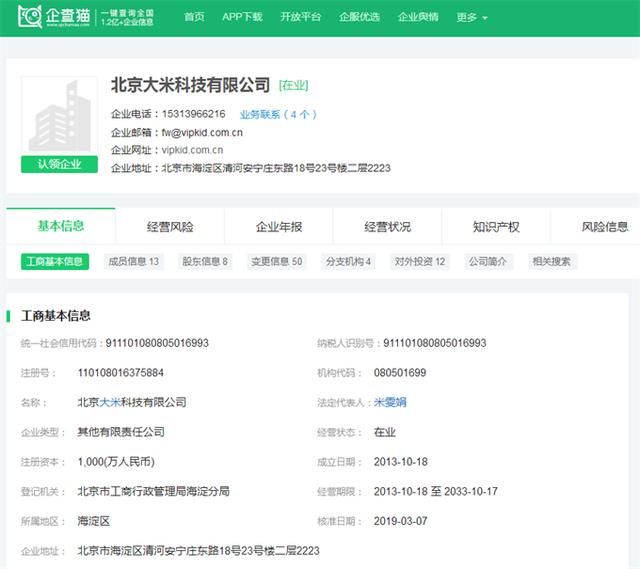Click the email fw@vipkid.com.cn
This screenshot has height=569, width=640.
click(202, 133)
